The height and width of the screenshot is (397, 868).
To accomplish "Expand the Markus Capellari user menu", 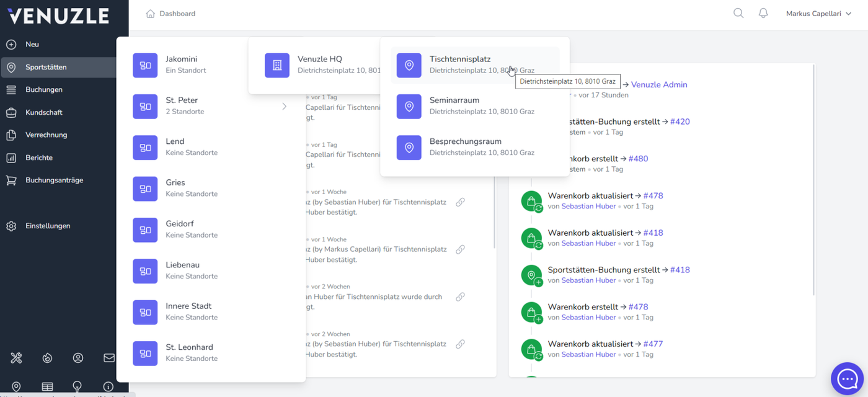I will coord(818,14).
